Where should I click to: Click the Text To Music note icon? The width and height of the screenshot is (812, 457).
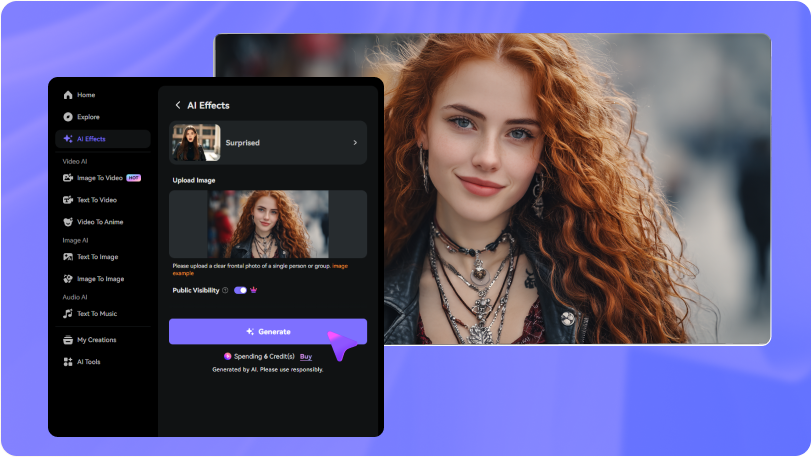(x=68, y=313)
